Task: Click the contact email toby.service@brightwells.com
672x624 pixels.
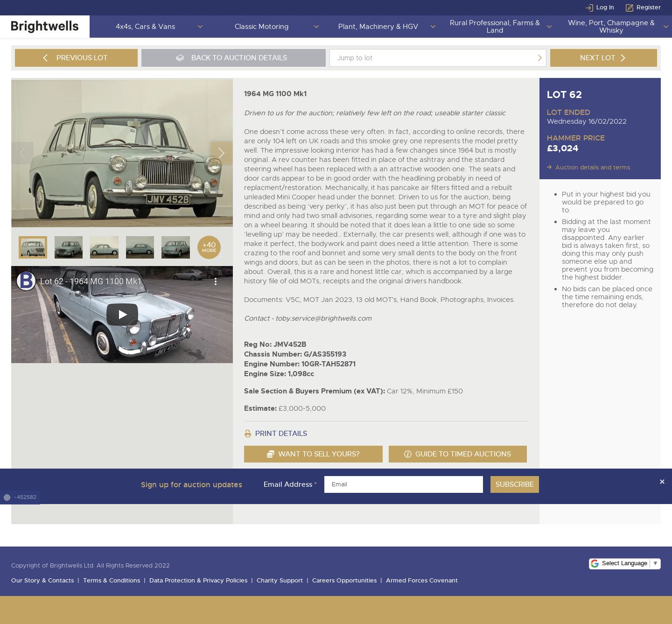Action: coord(323,318)
